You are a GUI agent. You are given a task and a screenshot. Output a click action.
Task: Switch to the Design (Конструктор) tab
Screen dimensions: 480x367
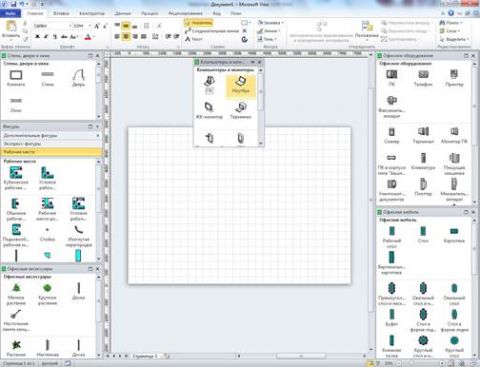92,14
